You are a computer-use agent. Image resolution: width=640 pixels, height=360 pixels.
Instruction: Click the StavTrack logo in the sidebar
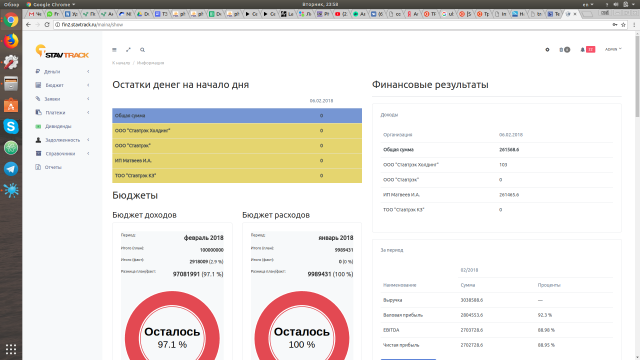62,52
